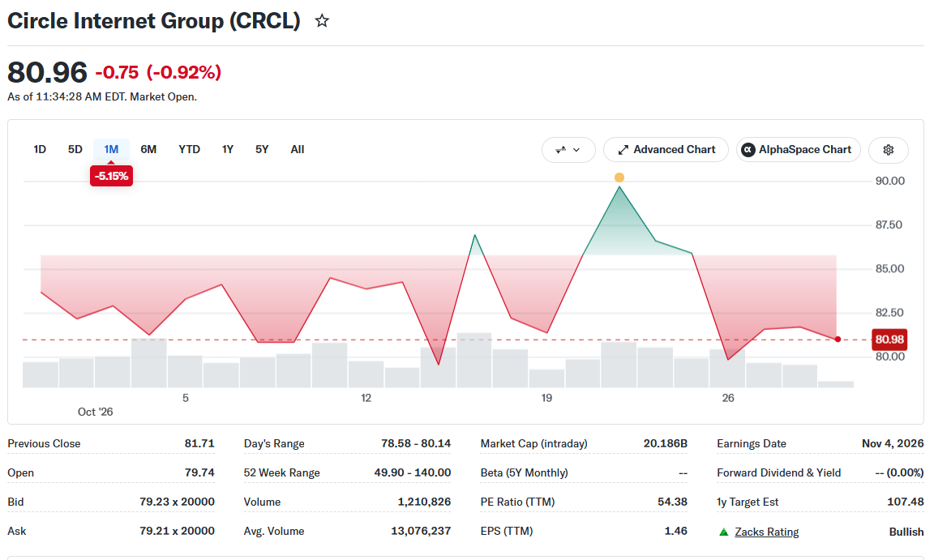Click 1y Target Est value 107.48
This screenshot has height=560, width=934.
tap(906, 502)
